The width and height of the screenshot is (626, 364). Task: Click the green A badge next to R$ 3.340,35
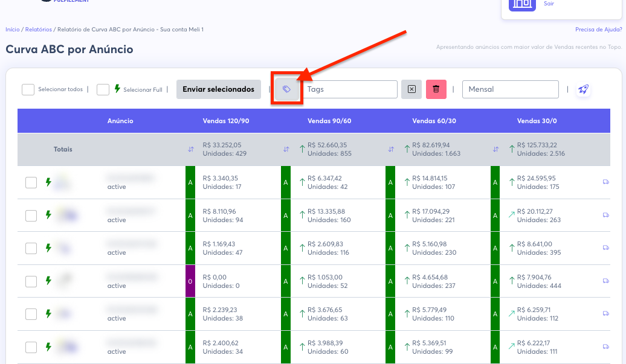click(x=190, y=182)
